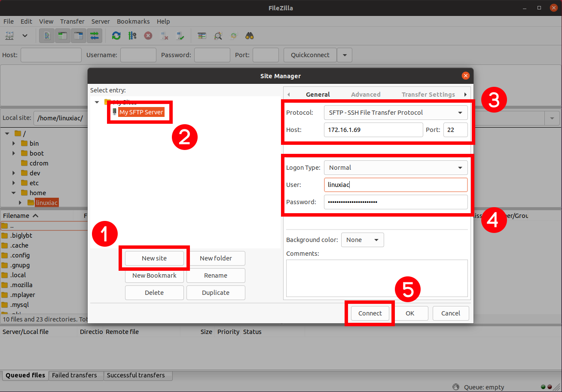
Task: Open filename filters via magnifier icon
Action: [x=218, y=36]
